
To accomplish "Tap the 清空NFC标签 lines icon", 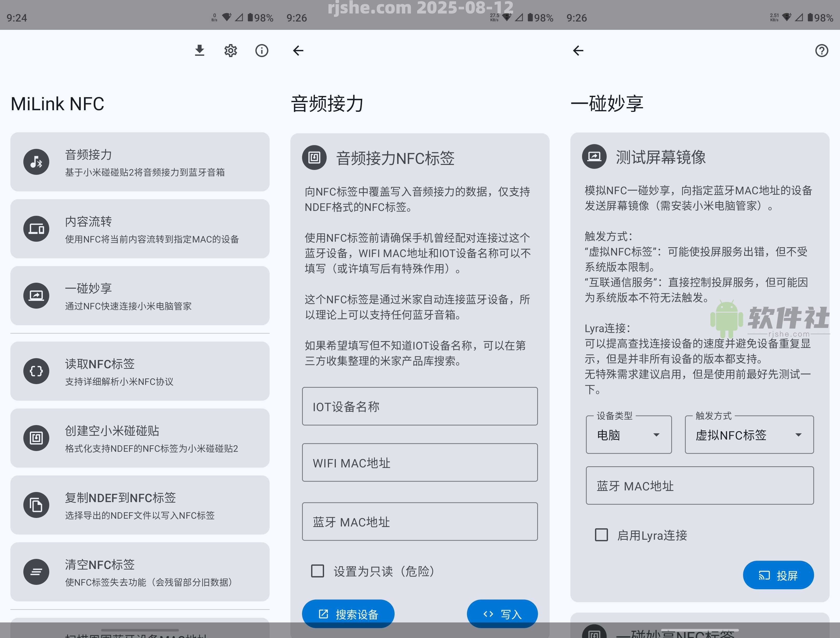I will pos(37,572).
